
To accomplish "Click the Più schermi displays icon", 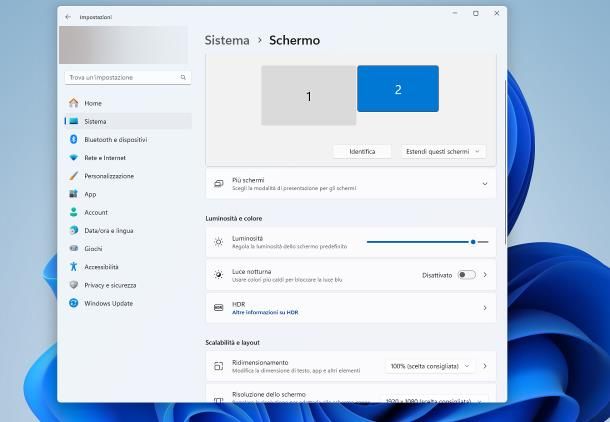I will (x=219, y=184).
